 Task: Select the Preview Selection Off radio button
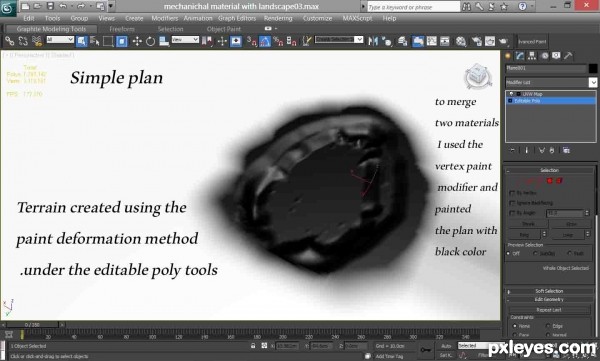[509, 253]
